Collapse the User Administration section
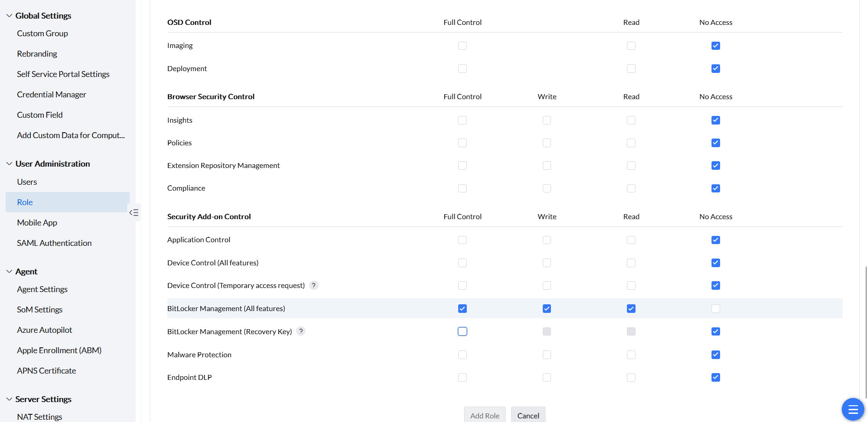Viewport: 868px width, 422px height. tap(9, 164)
